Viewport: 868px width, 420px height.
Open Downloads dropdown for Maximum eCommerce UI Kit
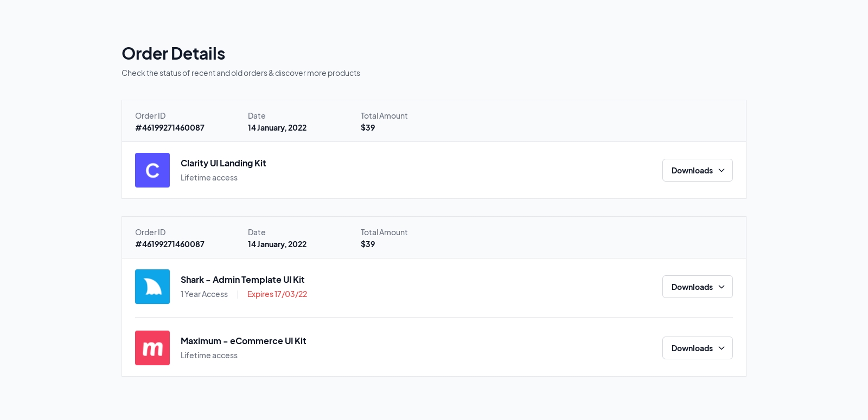tap(698, 348)
